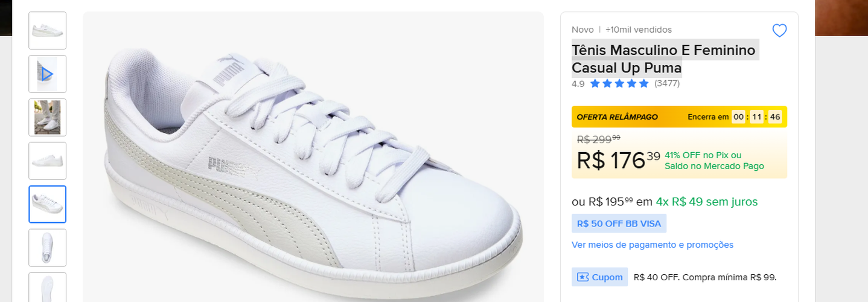This screenshot has width=868, height=302.
Task: View the top-down sneaker thumbnail
Action: 47,248
